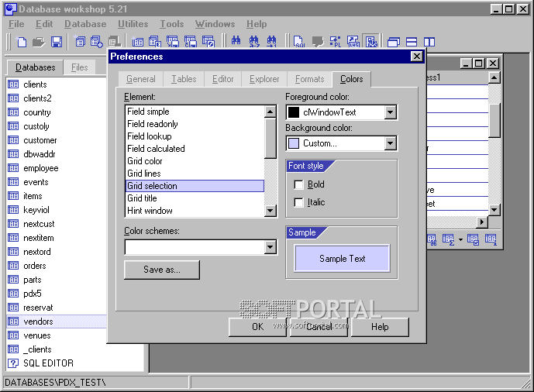This screenshot has height=392, width=534.
Task: Select 'Field simple' in Element list
Action: (195, 112)
